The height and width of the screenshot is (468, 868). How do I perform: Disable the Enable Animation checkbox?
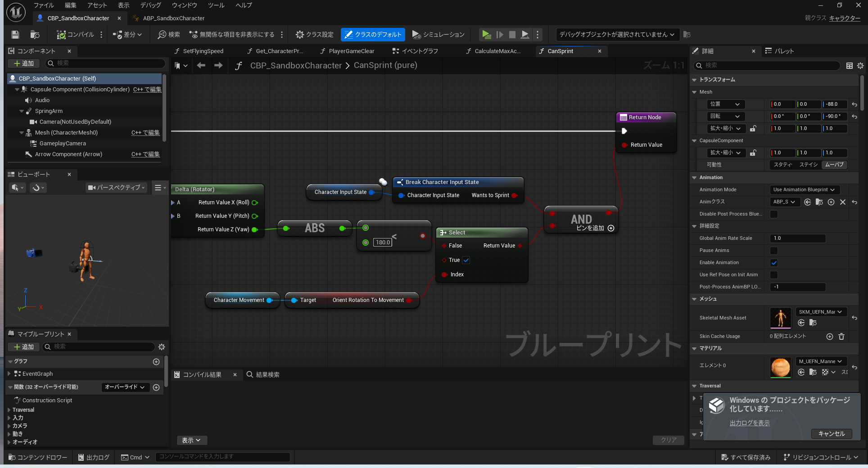coord(774,263)
